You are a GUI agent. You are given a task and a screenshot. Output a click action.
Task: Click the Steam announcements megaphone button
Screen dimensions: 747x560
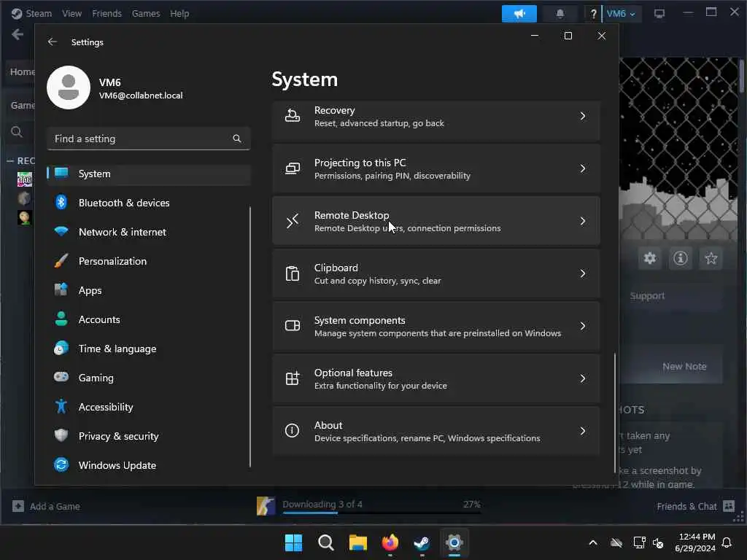click(519, 14)
